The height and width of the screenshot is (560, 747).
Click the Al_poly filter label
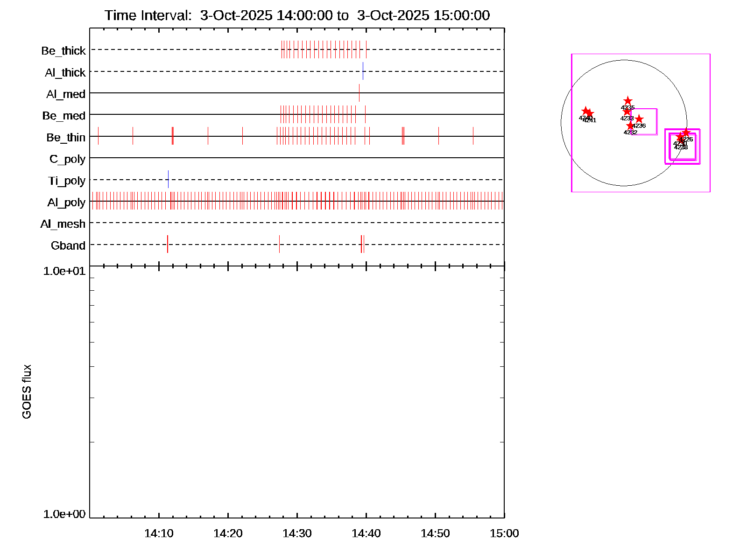(66, 203)
